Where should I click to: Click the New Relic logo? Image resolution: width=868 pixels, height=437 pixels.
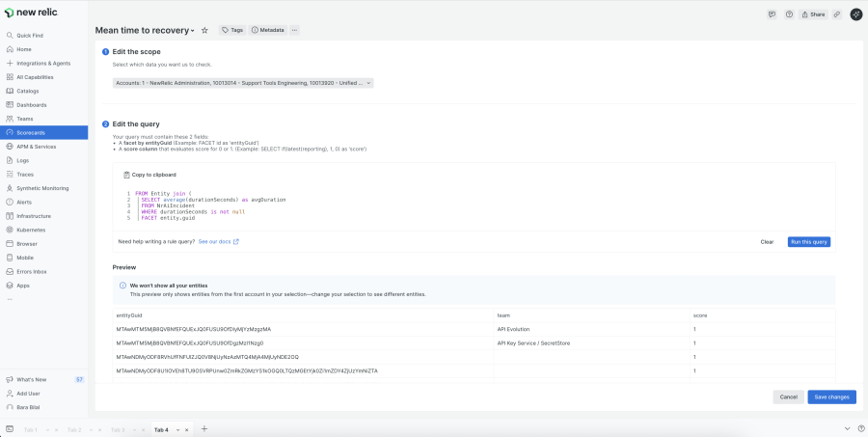pyautogui.click(x=31, y=13)
